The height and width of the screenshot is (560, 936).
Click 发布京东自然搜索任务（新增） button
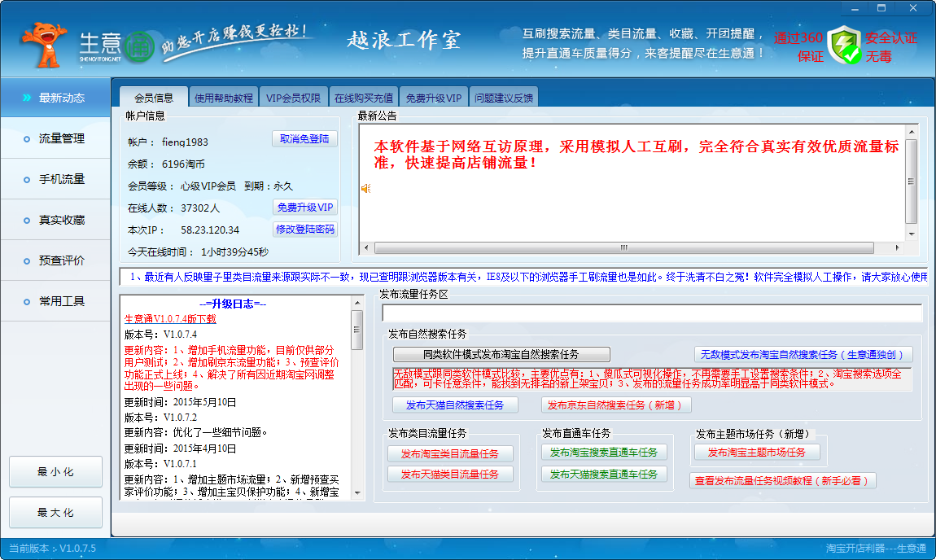coord(616,405)
